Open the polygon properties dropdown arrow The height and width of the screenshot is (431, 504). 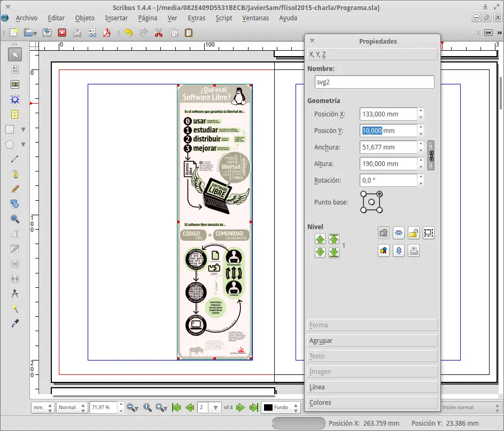coord(23,145)
